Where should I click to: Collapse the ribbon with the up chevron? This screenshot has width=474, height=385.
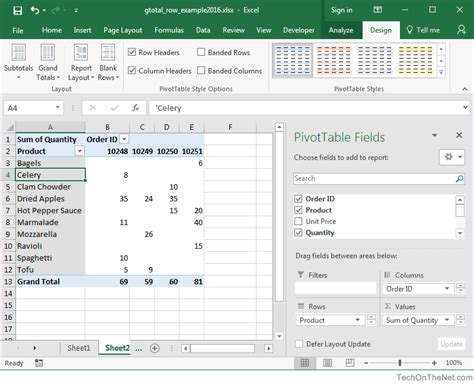click(465, 89)
